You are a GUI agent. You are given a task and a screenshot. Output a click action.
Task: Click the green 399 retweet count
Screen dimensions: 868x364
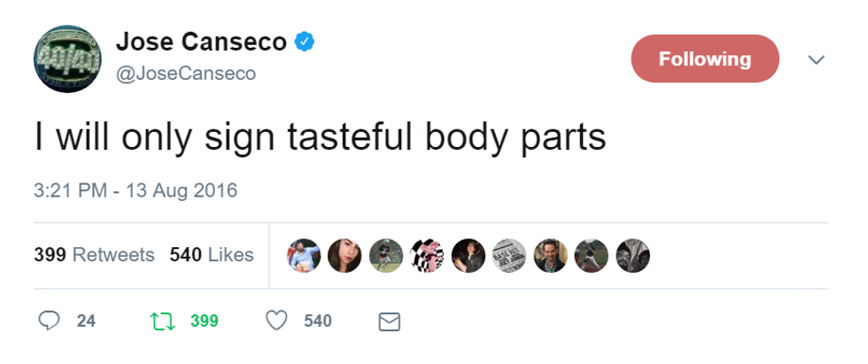tap(204, 321)
